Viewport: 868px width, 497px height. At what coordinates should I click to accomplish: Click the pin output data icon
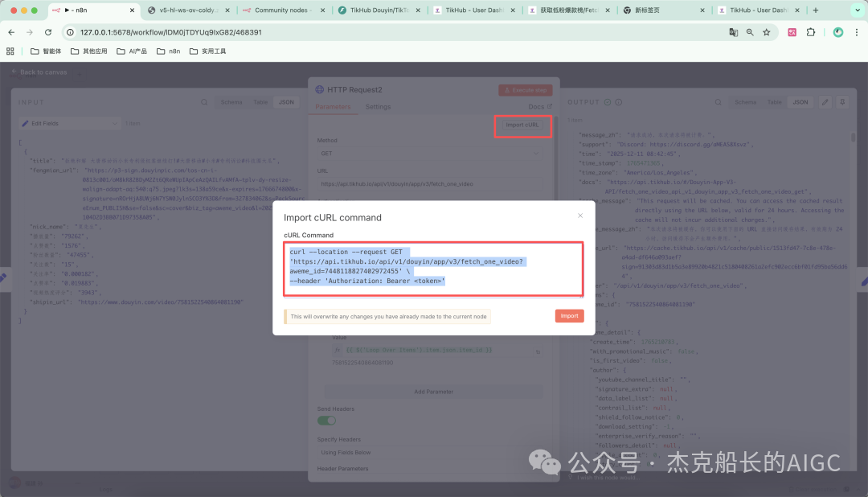tap(842, 102)
